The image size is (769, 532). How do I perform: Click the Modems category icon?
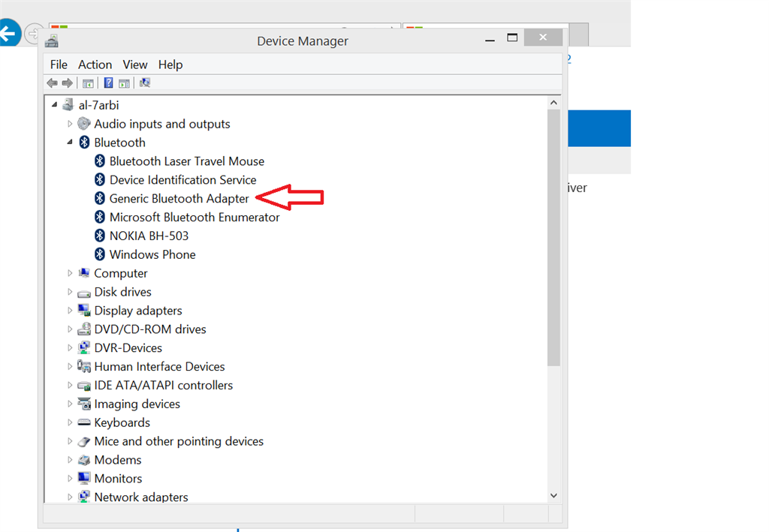(84, 460)
